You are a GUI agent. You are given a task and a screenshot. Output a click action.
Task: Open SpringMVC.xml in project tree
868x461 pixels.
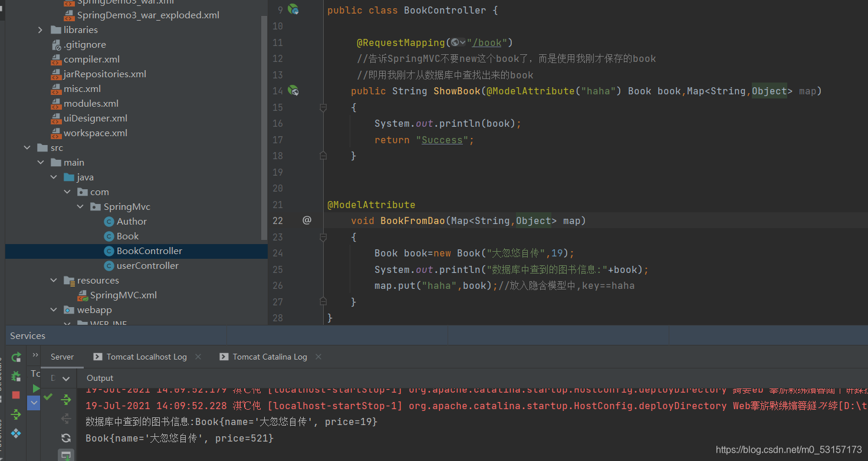[x=123, y=295]
